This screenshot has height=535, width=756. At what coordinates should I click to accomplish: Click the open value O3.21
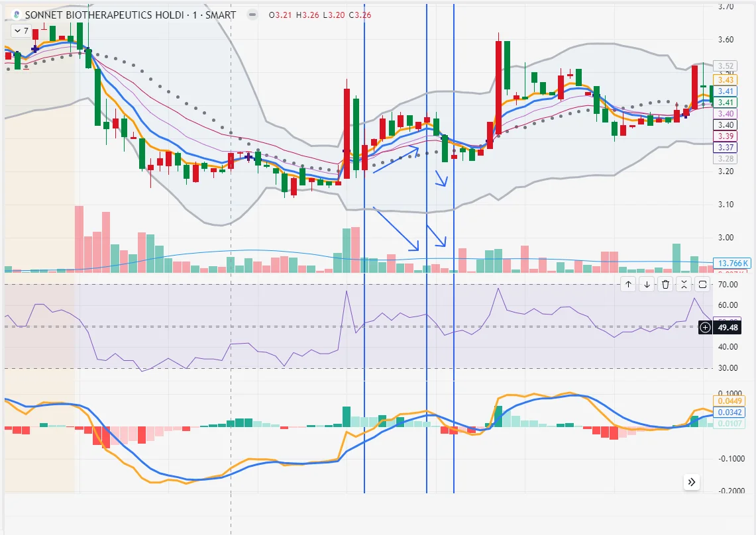pos(280,15)
